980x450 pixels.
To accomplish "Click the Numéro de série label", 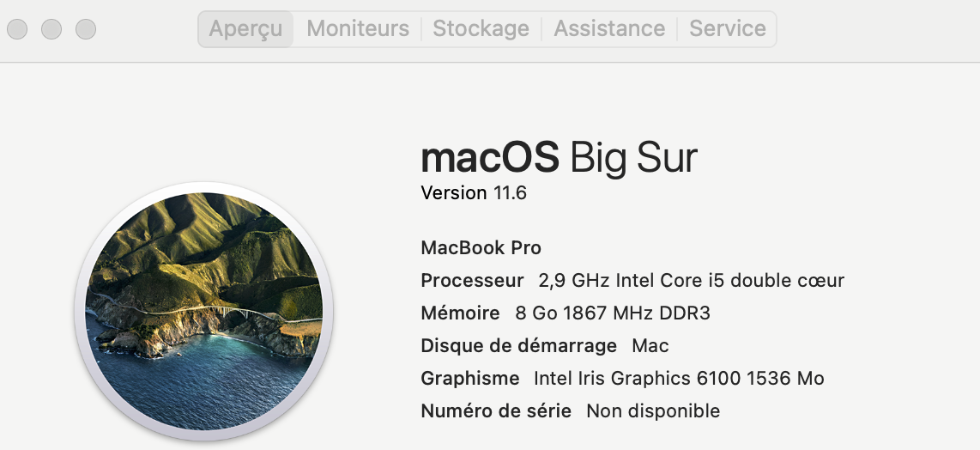I will point(496,411).
